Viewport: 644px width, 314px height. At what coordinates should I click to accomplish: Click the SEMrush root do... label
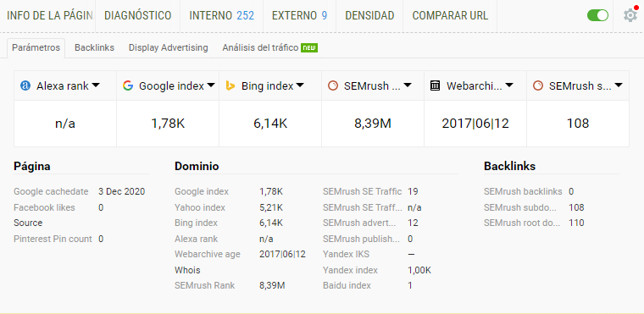tap(522, 223)
